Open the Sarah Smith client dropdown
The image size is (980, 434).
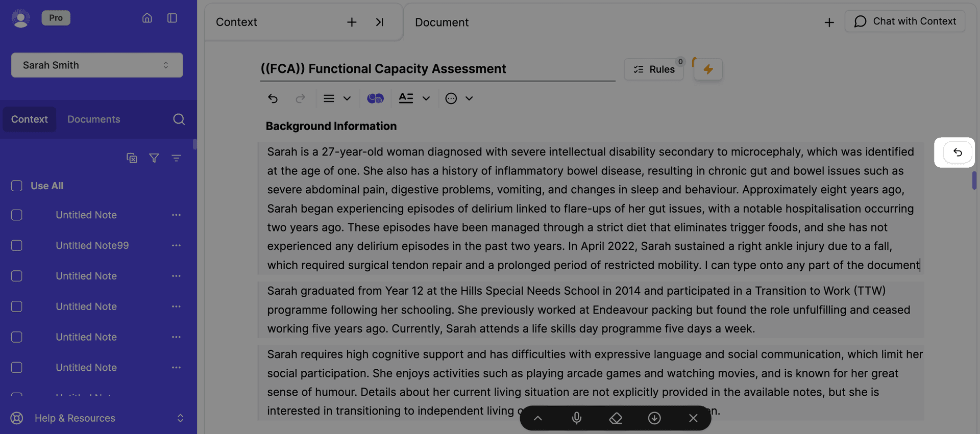click(x=97, y=65)
